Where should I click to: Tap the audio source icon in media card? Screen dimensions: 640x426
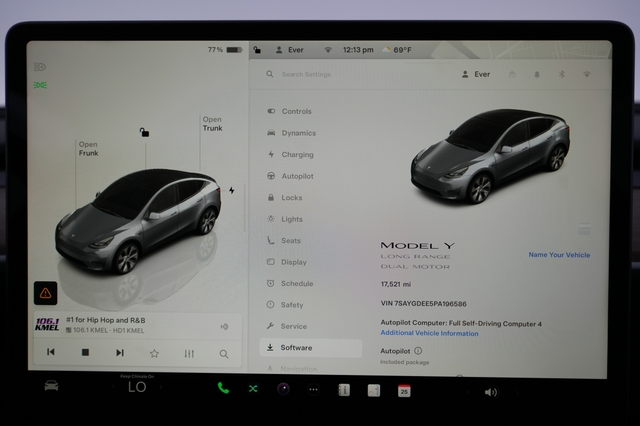coord(224,326)
